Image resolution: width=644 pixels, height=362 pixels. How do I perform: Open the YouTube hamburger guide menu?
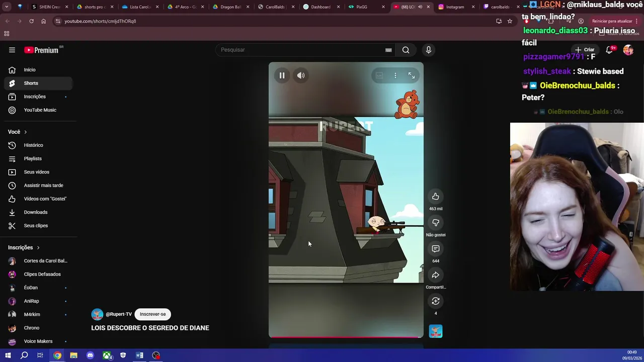coord(12,50)
